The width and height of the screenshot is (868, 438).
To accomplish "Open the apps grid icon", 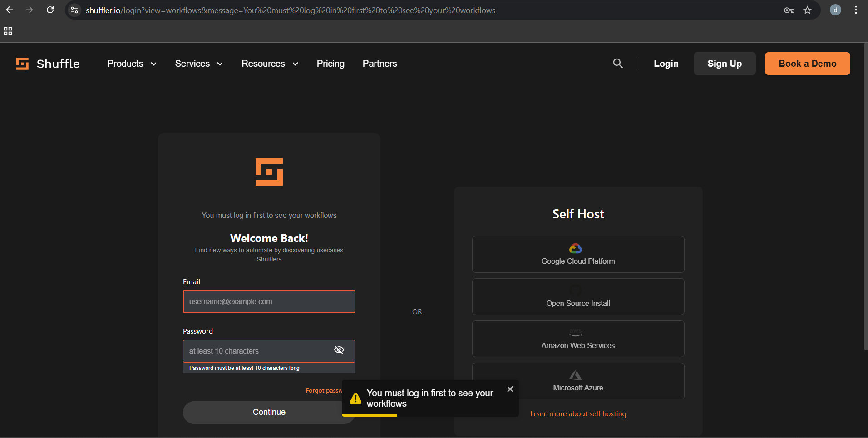I will (x=8, y=31).
